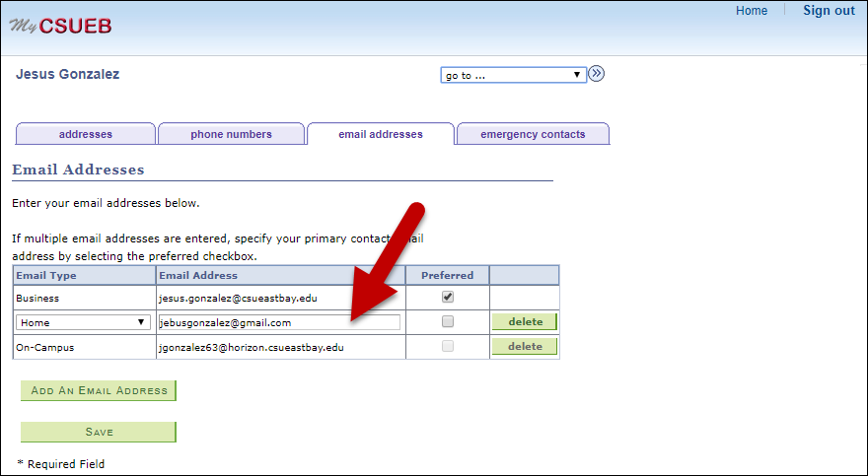Click the go double-arrow icon button

[x=596, y=74]
